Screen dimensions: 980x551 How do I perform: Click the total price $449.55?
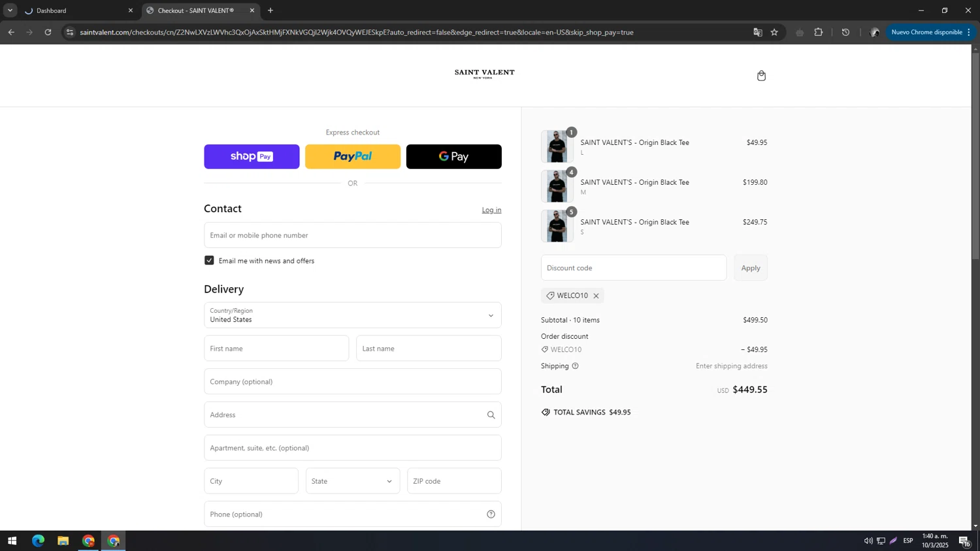click(x=750, y=390)
